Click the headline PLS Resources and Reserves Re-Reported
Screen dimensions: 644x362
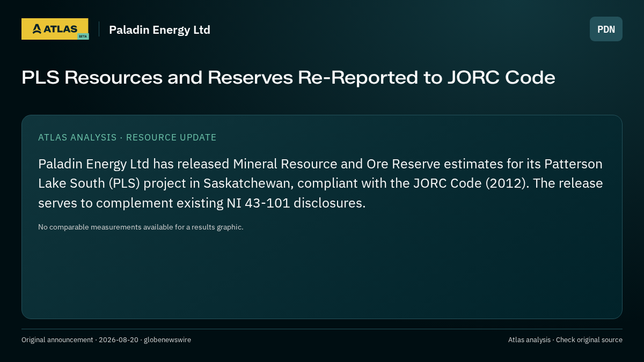coord(288,78)
